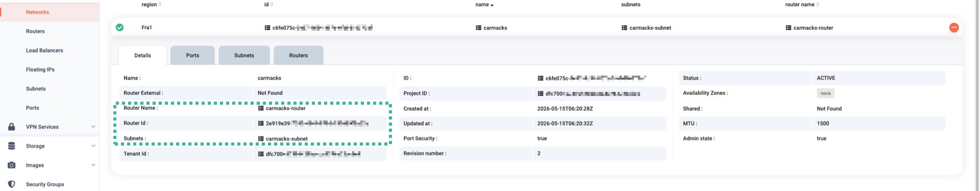
Task: Click the Images camera icon
Action: 11,165
